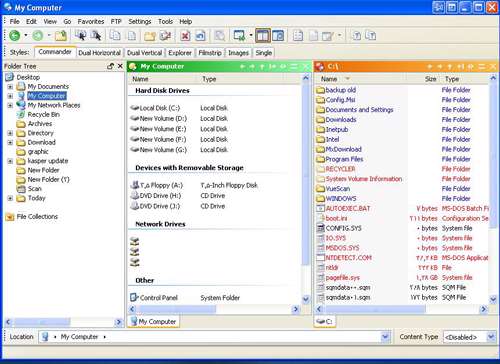
Task: Select Recycle Bin in folder tree
Action: click(43, 114)
